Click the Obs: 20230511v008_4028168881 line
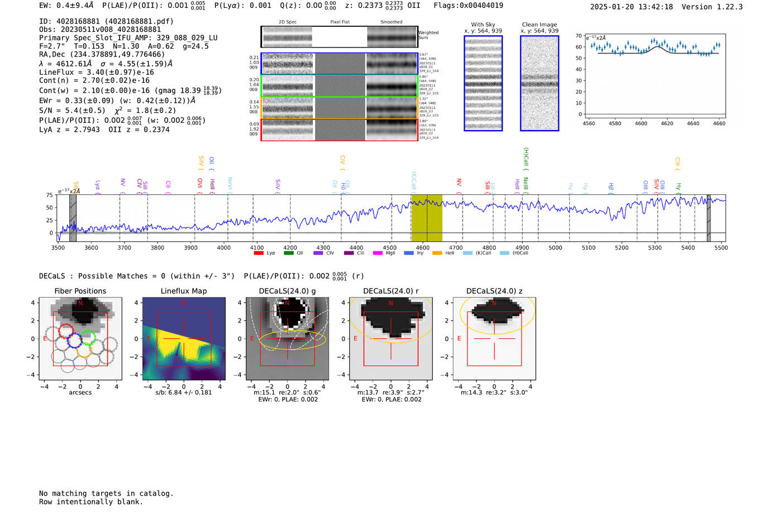782x532 pixels. coord(100,30)
